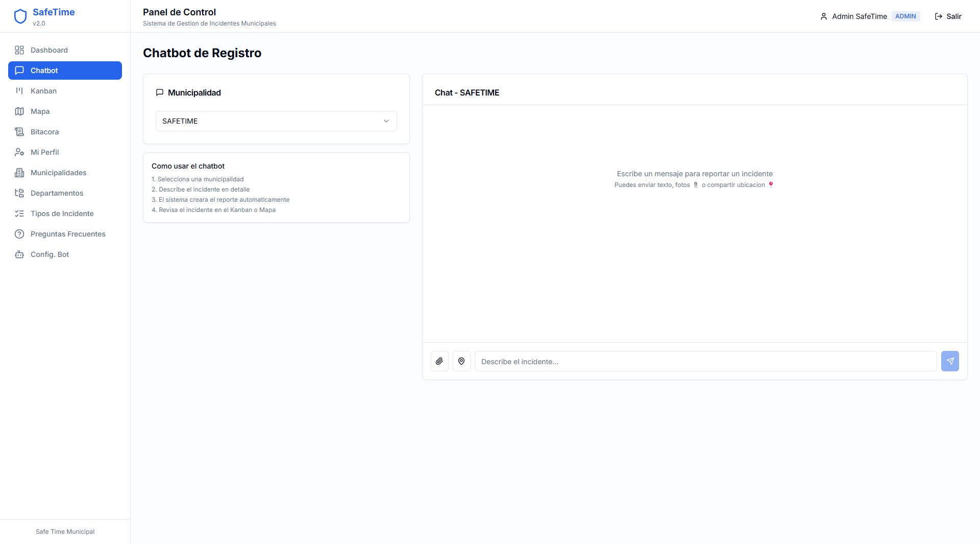Open the SAFETIME municipality dropdown
The width and height of the screenshot is (980, 544).
(276, 121)
